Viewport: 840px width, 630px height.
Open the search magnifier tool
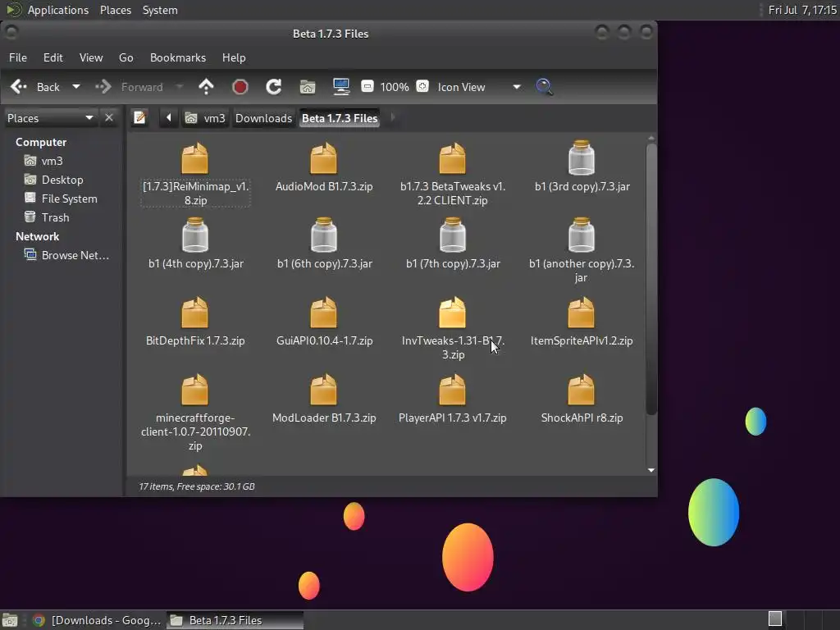[545, 87]
